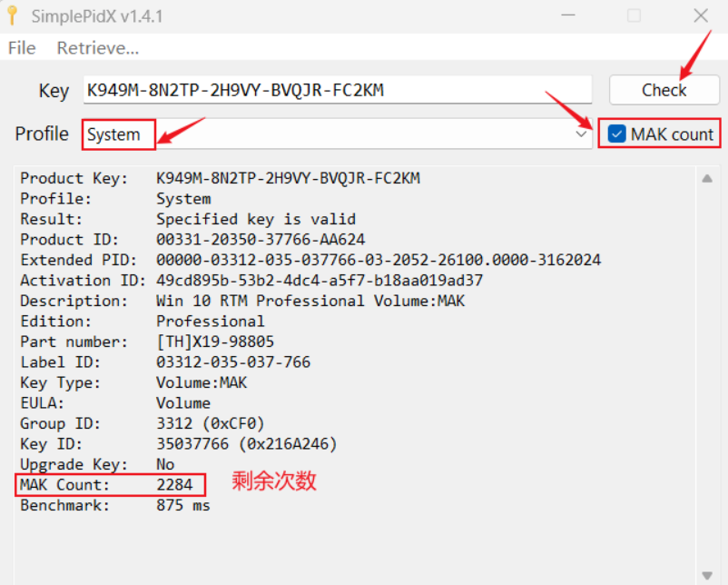Focus the Key input field
This screenshot has height=585, width=728.
(336, 90)
